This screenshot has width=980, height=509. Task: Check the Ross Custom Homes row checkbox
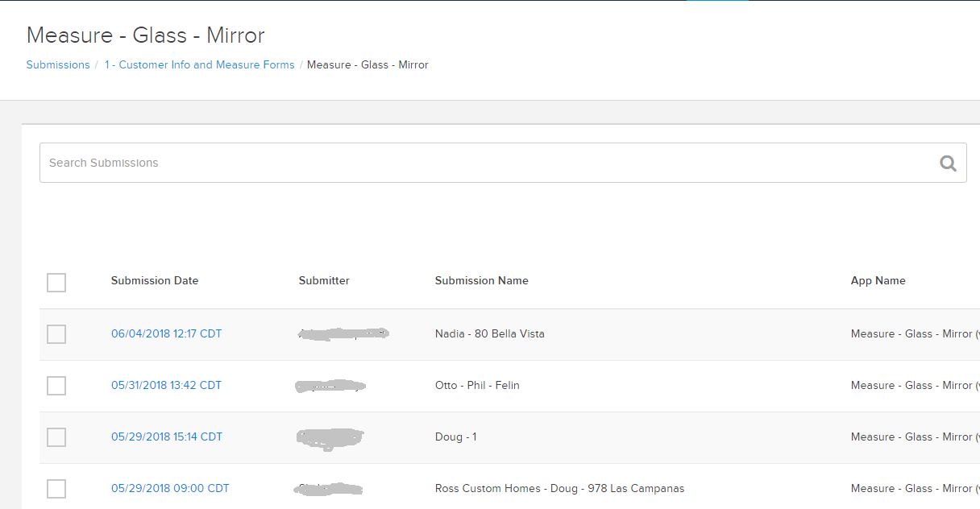click(56, 489)
